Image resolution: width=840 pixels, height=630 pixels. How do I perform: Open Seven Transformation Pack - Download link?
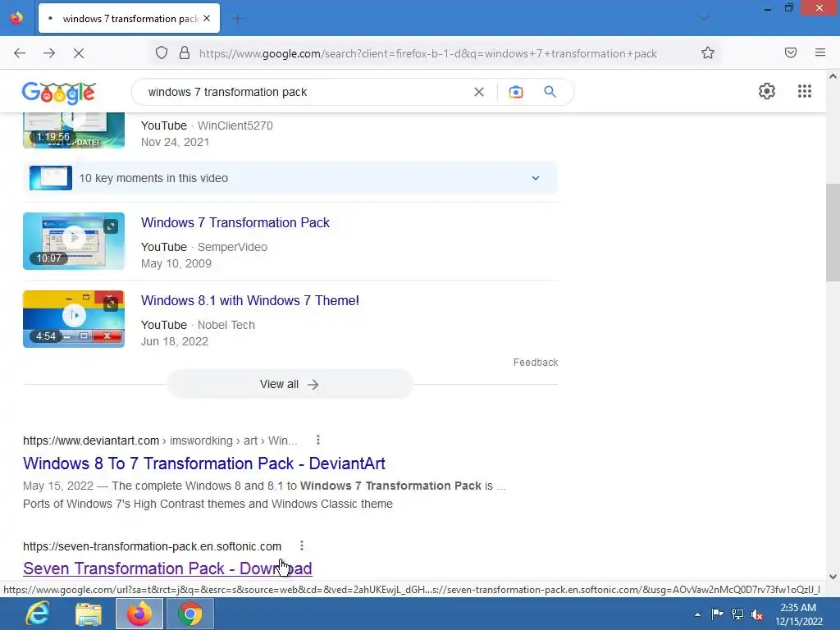[x=167, y=568]
